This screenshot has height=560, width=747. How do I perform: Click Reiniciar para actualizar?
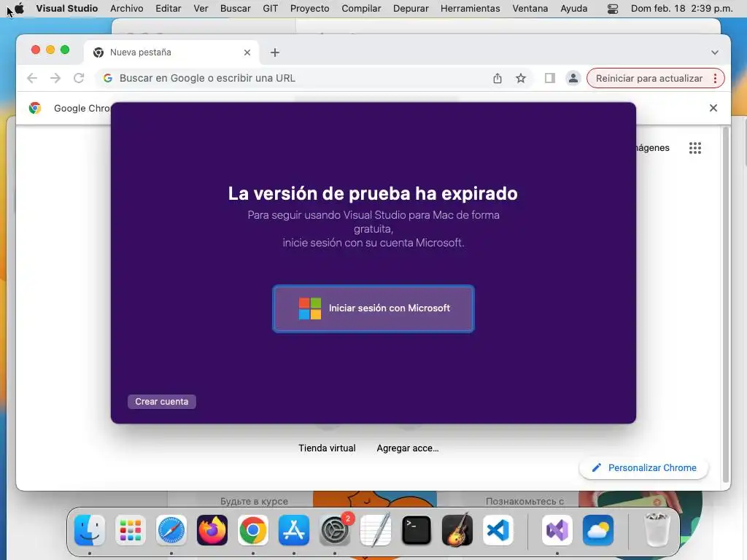point(649,78)
